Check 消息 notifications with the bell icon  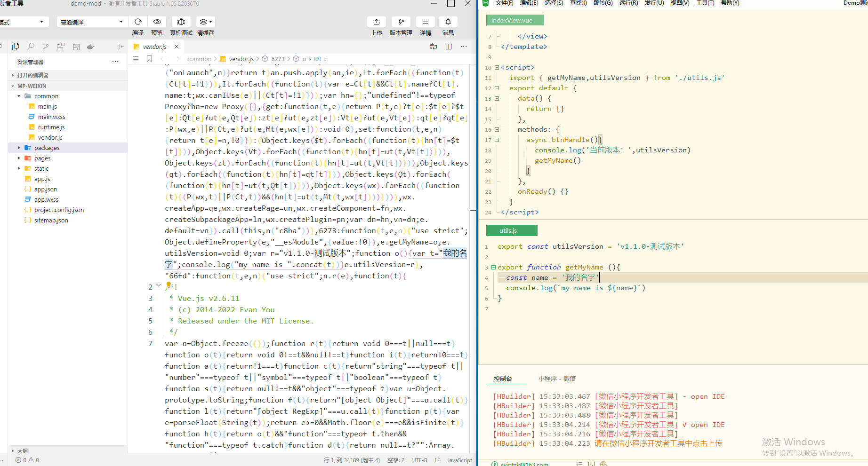tap(448, 22)
